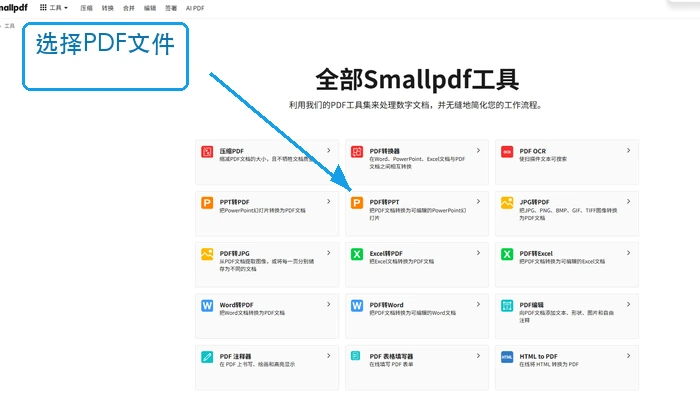Open the 压缩 menu item

[86, 8]
